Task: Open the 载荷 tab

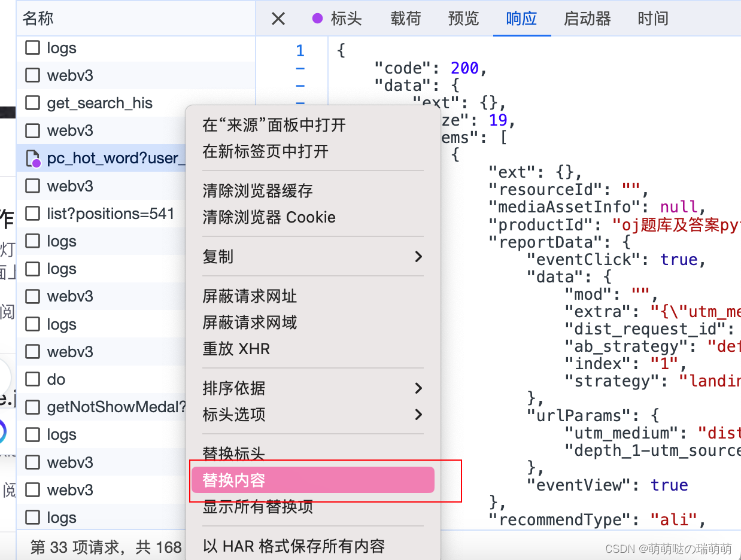Action: (406, 19)
